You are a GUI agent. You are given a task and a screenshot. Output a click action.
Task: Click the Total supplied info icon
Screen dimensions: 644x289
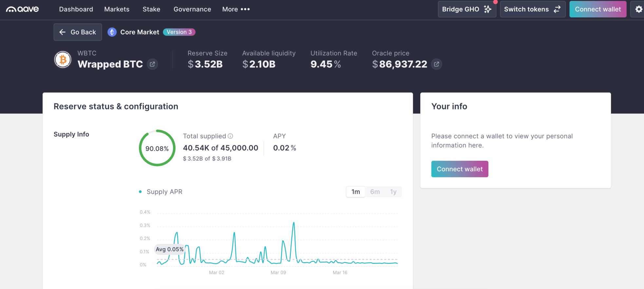230,136
